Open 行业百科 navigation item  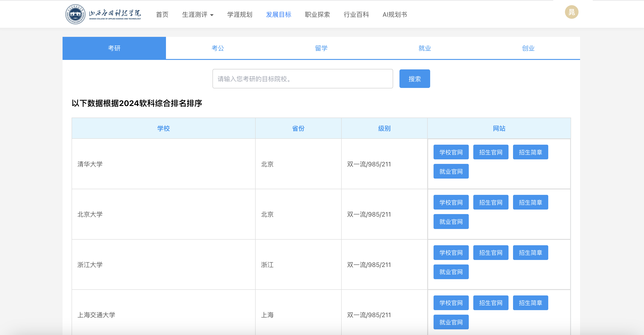tap(356, 14)
